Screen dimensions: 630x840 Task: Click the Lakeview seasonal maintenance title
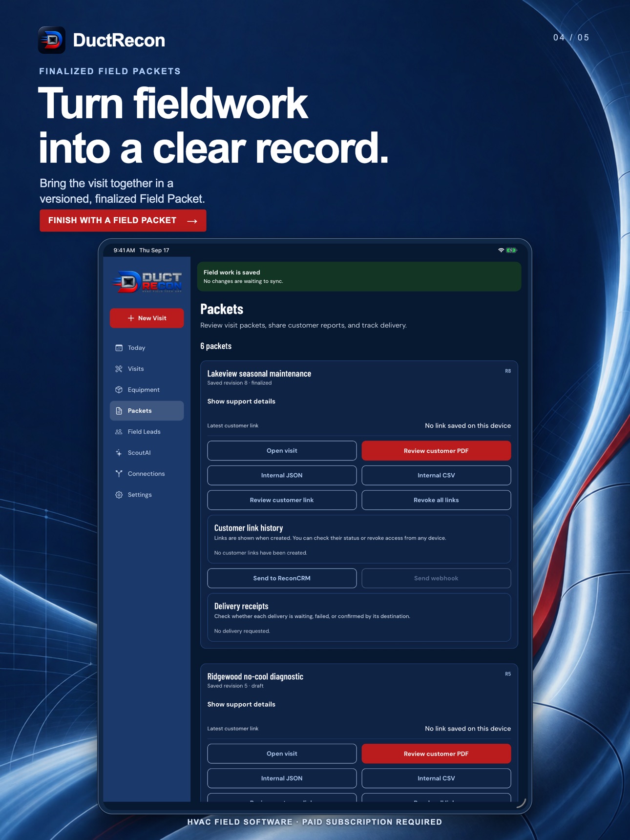point(259,374)
